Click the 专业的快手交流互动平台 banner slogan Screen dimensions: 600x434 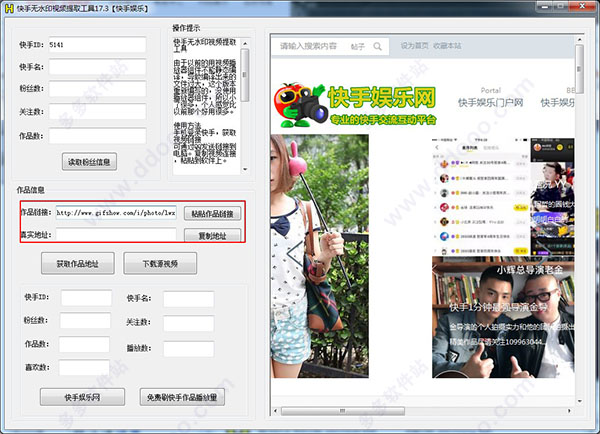(383, 120)
